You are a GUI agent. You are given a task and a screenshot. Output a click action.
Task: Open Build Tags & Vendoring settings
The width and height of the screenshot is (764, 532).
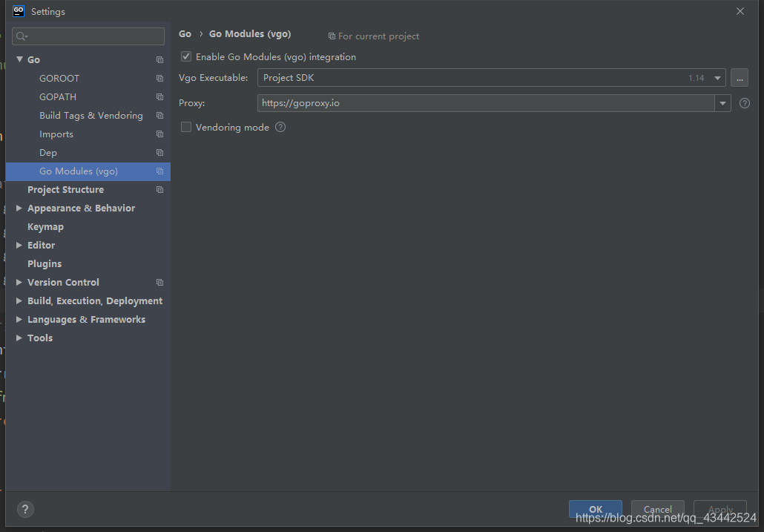pos(91,116)
